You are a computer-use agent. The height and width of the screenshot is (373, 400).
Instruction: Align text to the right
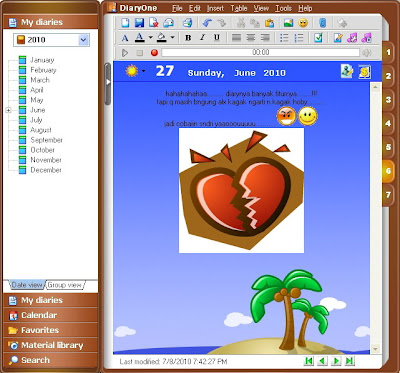tap(265, 38)
